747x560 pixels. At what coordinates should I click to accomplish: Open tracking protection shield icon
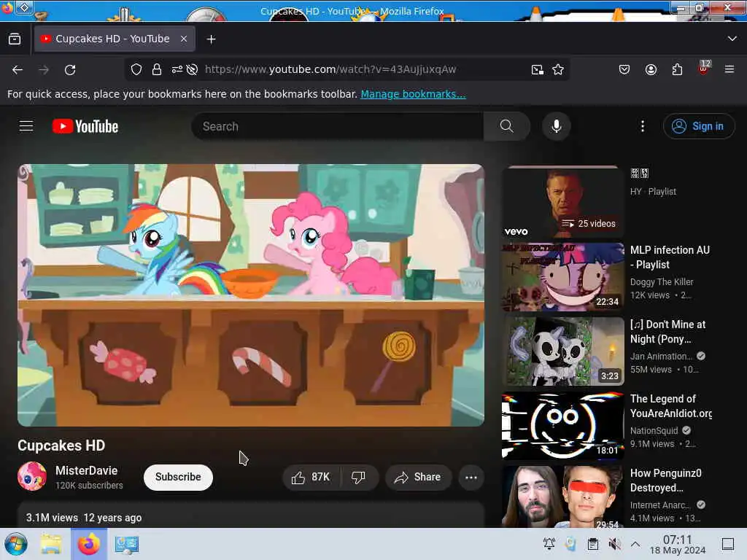(136, 69)
